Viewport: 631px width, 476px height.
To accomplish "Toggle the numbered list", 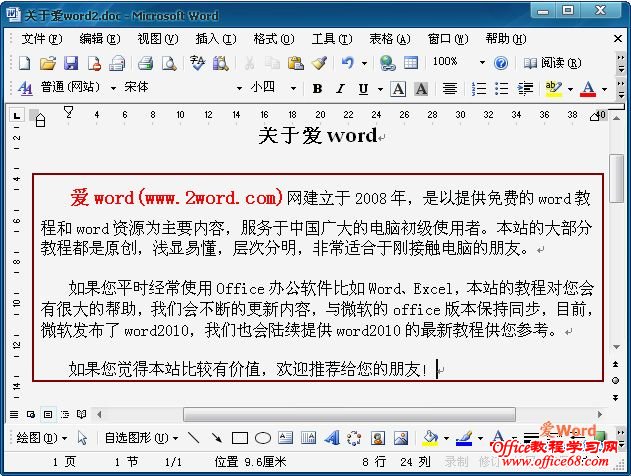I will pos(478,89).
